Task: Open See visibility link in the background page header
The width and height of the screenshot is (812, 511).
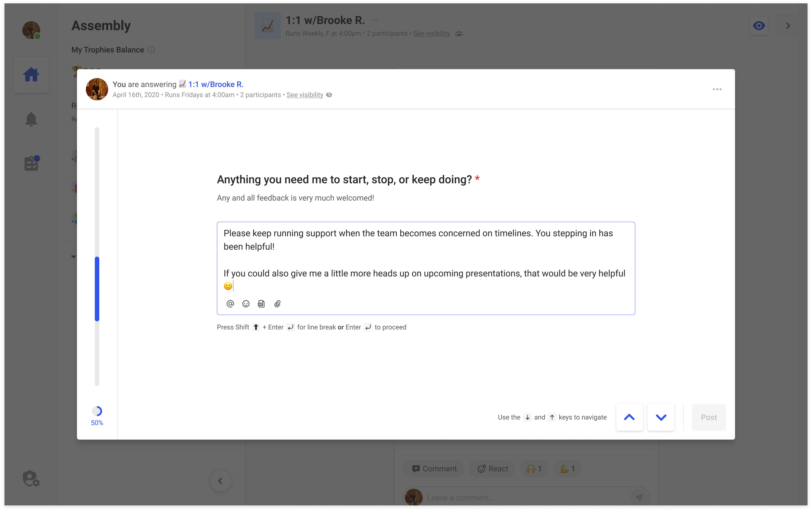Action: tap(432, 33)
